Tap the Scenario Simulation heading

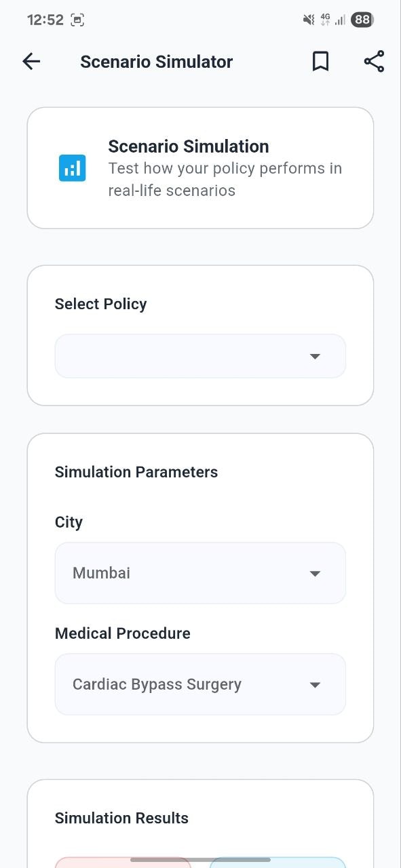pos(189,146)
